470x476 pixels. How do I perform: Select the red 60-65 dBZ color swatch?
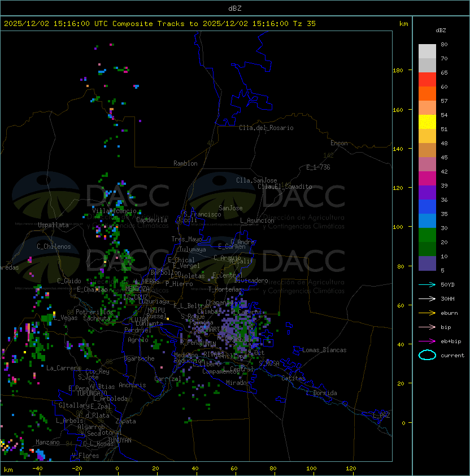click(x=427, y=80)
